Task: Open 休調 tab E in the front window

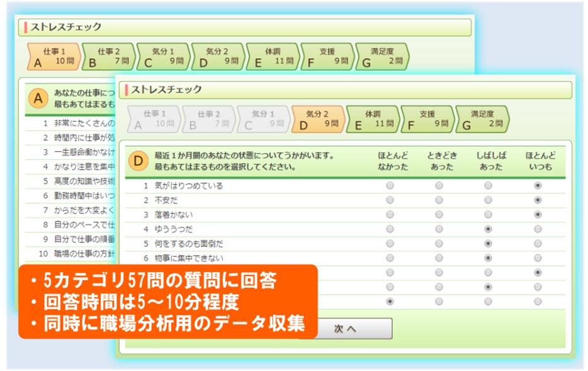Action: tap(373, 119)
